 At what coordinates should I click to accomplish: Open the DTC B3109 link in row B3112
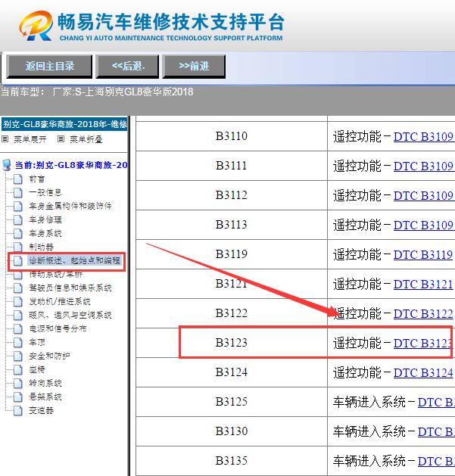click(x=423, y=195)
